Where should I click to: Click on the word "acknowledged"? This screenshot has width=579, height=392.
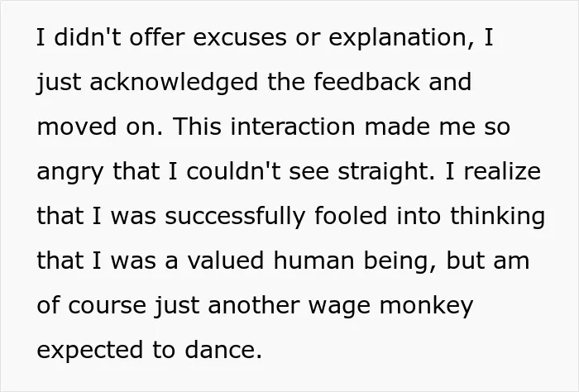[x=174, y=84]
